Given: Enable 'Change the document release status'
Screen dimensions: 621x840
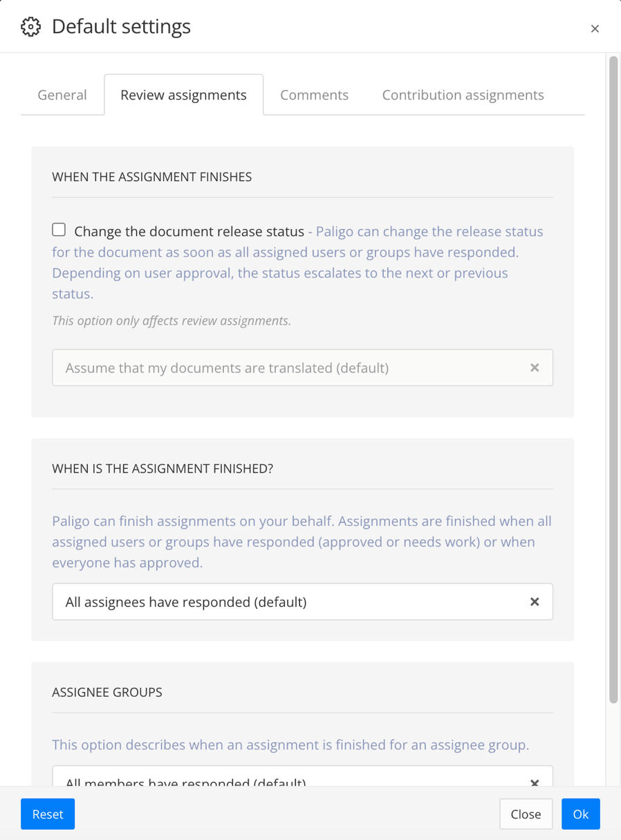Looking at the screenshot, I should (59, 229).
